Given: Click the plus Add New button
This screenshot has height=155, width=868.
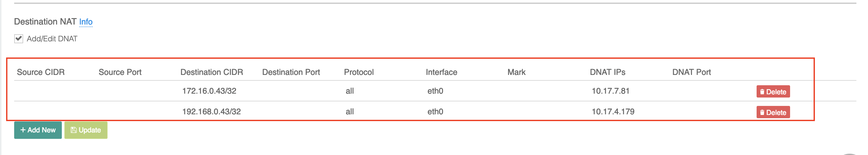Looking at the screenshot, I should [38, 130].
